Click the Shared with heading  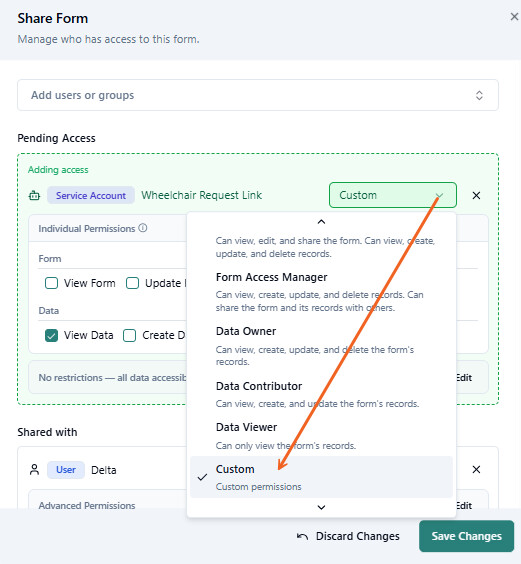click(x=47, y=432)
